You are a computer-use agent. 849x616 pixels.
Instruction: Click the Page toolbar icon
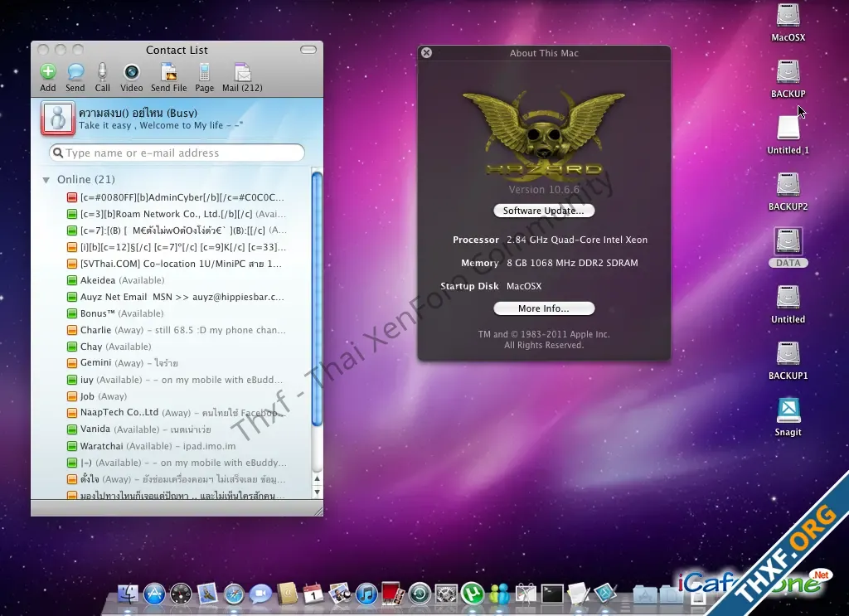[x=204, y=72]
